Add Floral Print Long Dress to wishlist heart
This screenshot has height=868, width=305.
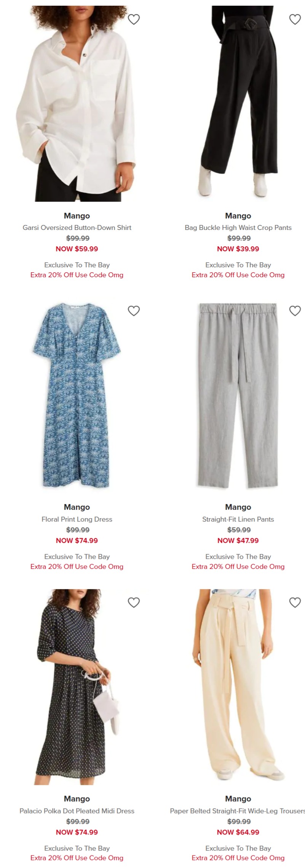tap(134, 311)
